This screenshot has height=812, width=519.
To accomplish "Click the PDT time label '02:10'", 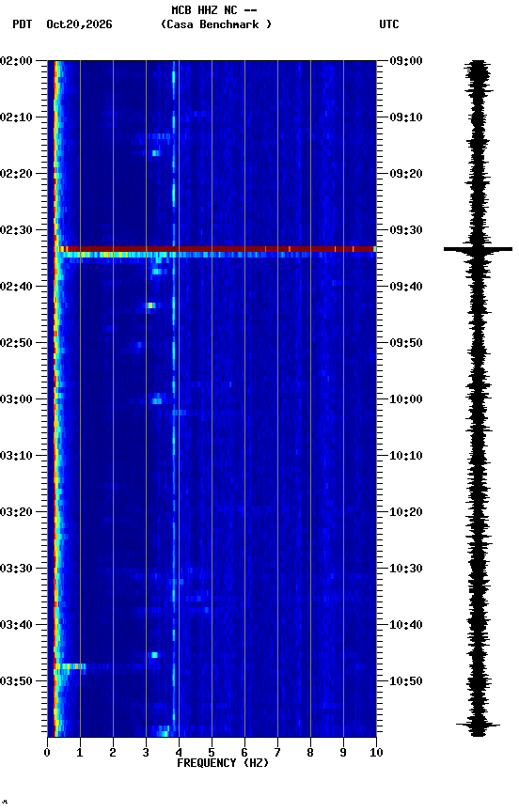I will 16,117.
